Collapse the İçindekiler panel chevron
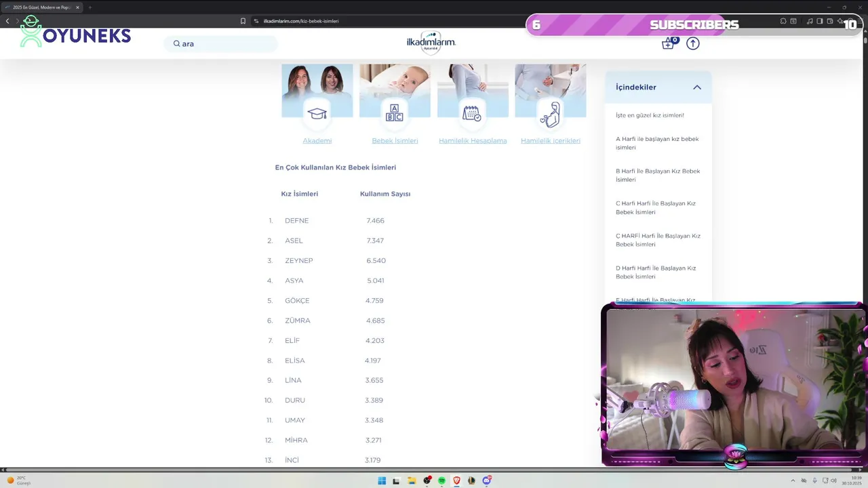Viewport: 868px width, 488px height. coord(697,87)
